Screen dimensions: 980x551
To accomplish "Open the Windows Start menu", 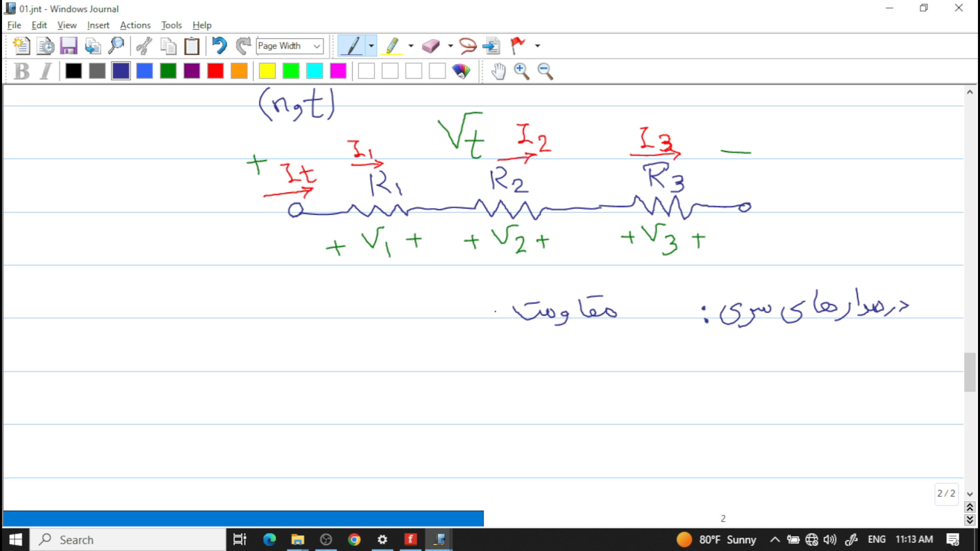I will click(15, 540).
